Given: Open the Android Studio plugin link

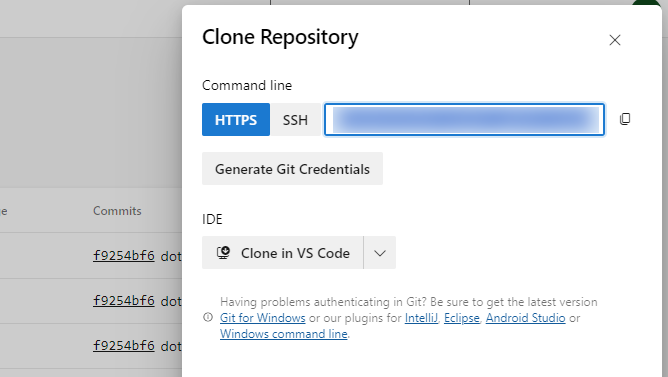Looking at the screenshot, I should (x=526, y=318).
